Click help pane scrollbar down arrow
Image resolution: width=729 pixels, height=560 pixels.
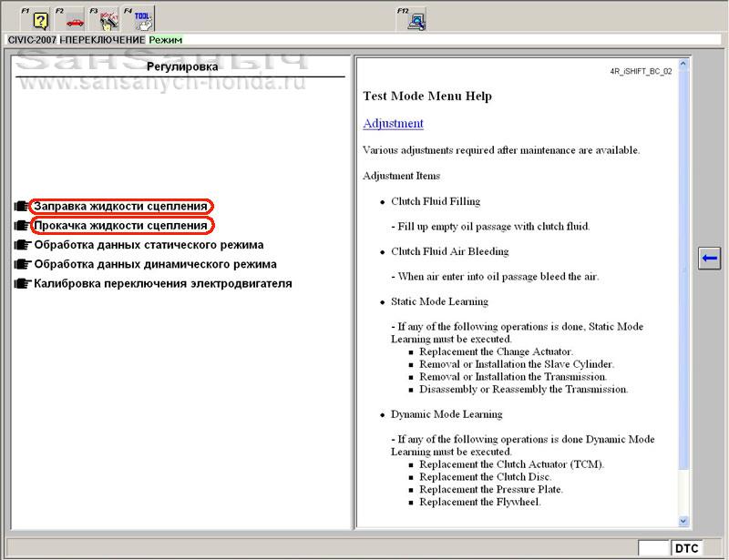pos(683,521)
